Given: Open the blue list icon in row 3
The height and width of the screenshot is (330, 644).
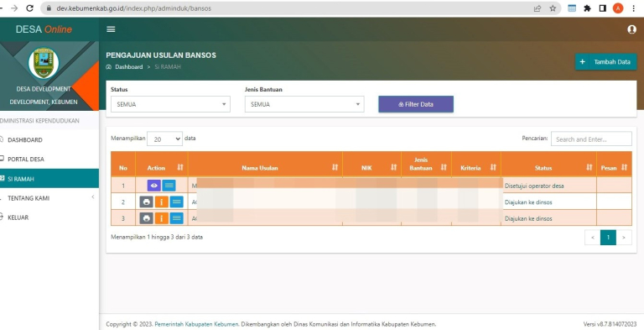Looking at the screenshot, I should pos(177,218).
